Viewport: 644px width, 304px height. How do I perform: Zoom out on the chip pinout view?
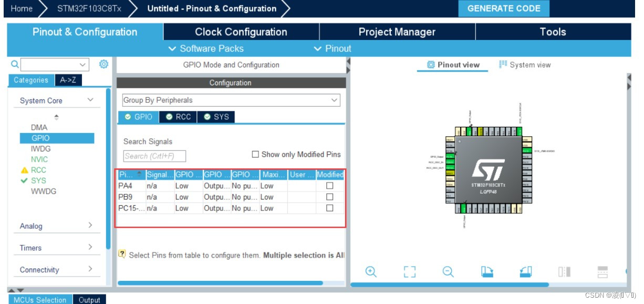pyautogui.click(x=448, y=271)
